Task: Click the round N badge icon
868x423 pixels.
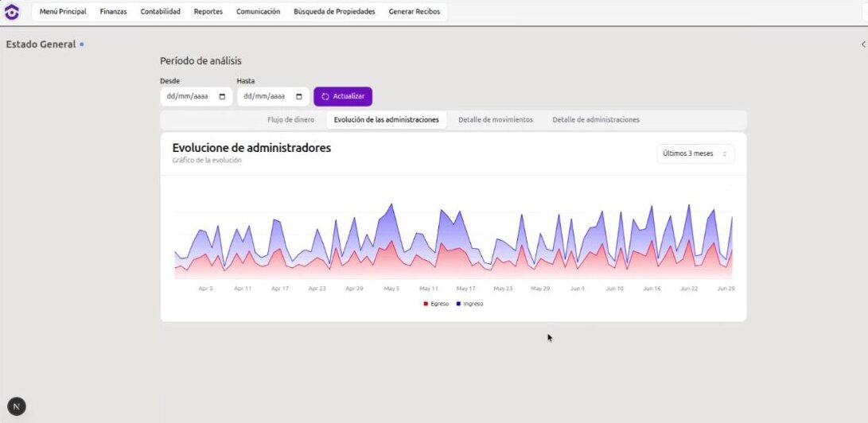Action: click(16, 406)
